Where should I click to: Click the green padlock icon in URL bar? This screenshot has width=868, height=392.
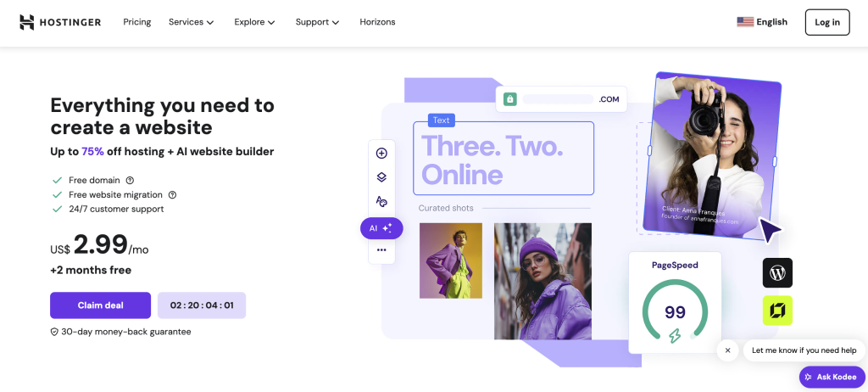[509, 99]
